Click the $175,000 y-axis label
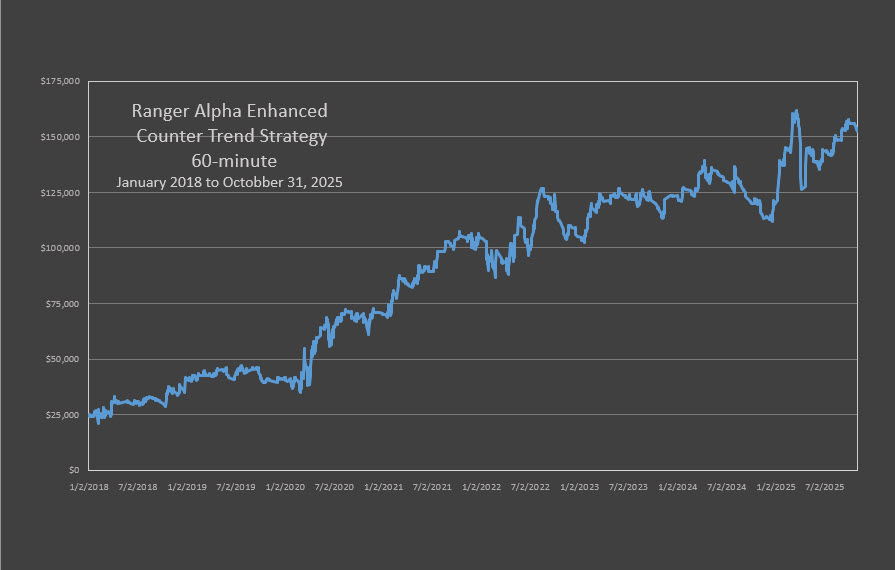Image resolution: width=895 pixels, height=570 pixels. coord(62,81)
